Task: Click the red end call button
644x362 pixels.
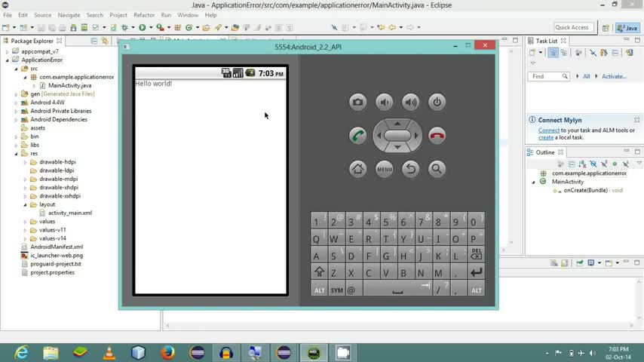Action: click(437, 136)
